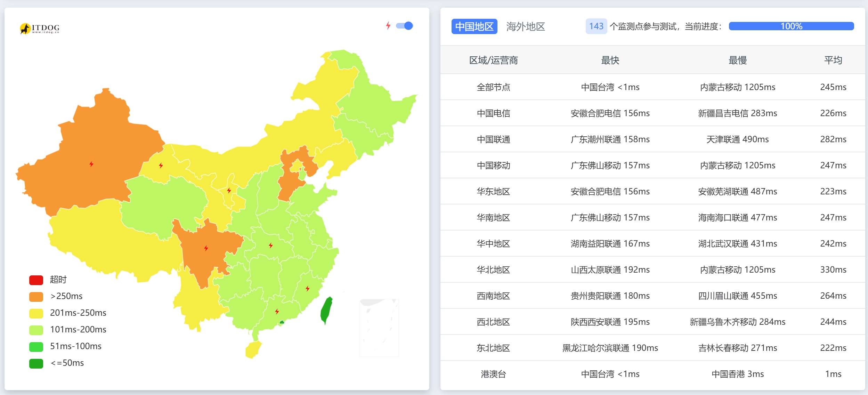
Task: Click the dark green Taiwan island on map
Action: [326, 310]
